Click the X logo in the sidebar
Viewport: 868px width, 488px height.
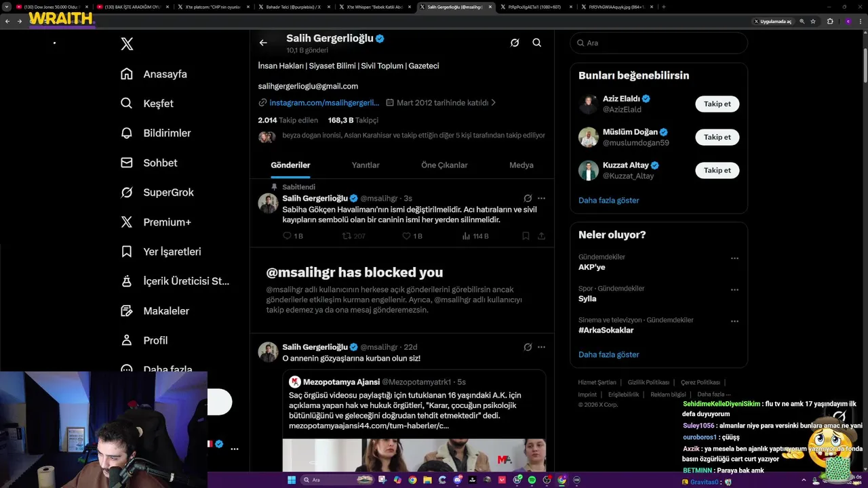point(127,44)
